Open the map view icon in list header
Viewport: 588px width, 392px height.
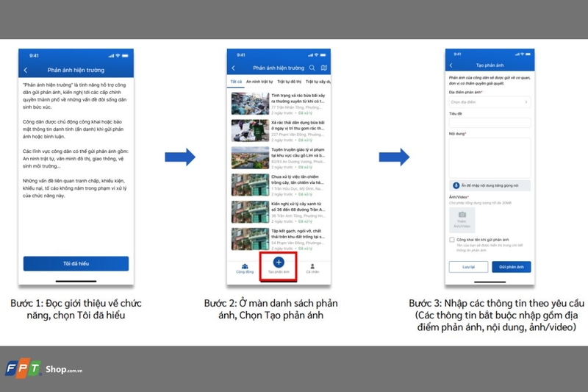click(x=324, y=68)
